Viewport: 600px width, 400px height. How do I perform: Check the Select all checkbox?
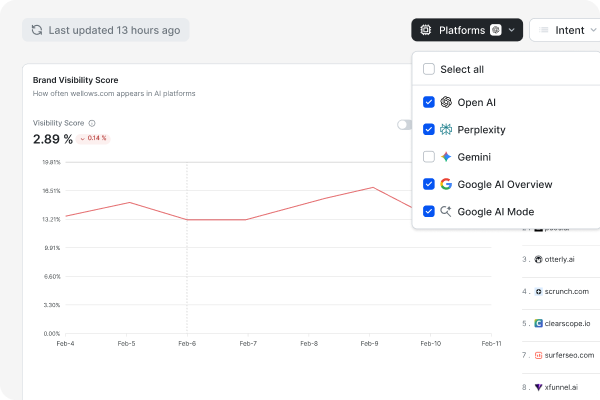coord(429,69)
